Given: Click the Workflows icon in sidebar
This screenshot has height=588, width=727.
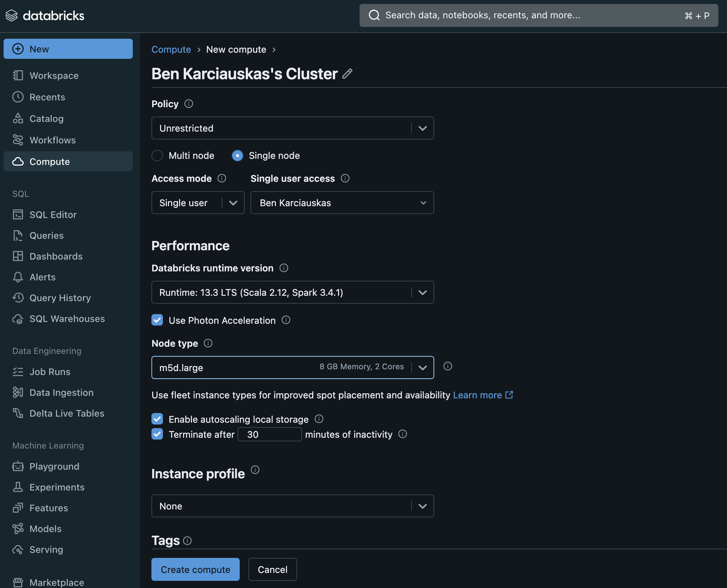Looking at the screenshot, I should 19,140.
